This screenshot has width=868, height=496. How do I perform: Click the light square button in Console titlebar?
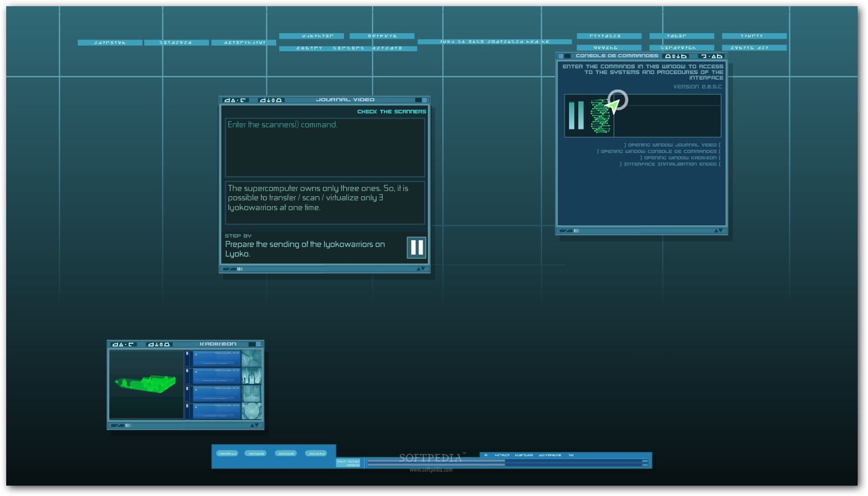[x=561, y=56]
